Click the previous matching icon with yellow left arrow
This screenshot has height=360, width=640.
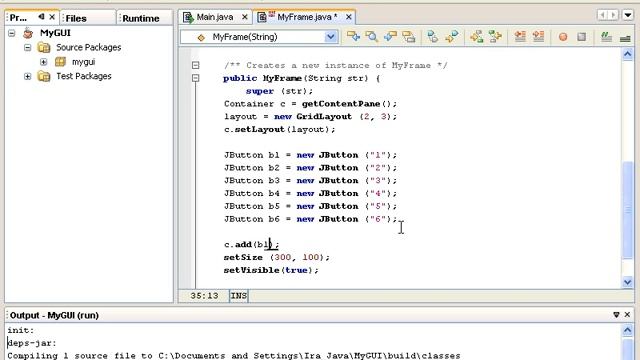476,37
